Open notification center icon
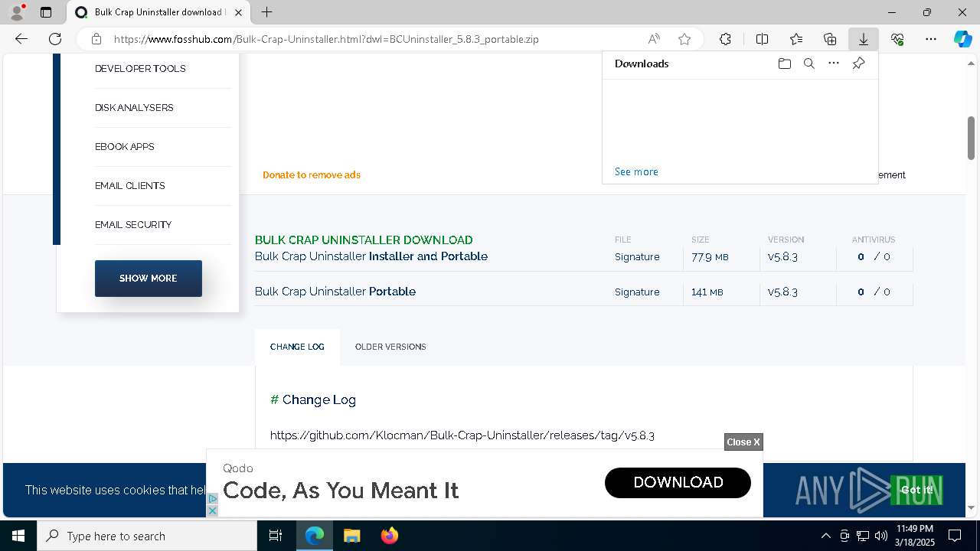The image size is (980, 551). tap(955, 536)
